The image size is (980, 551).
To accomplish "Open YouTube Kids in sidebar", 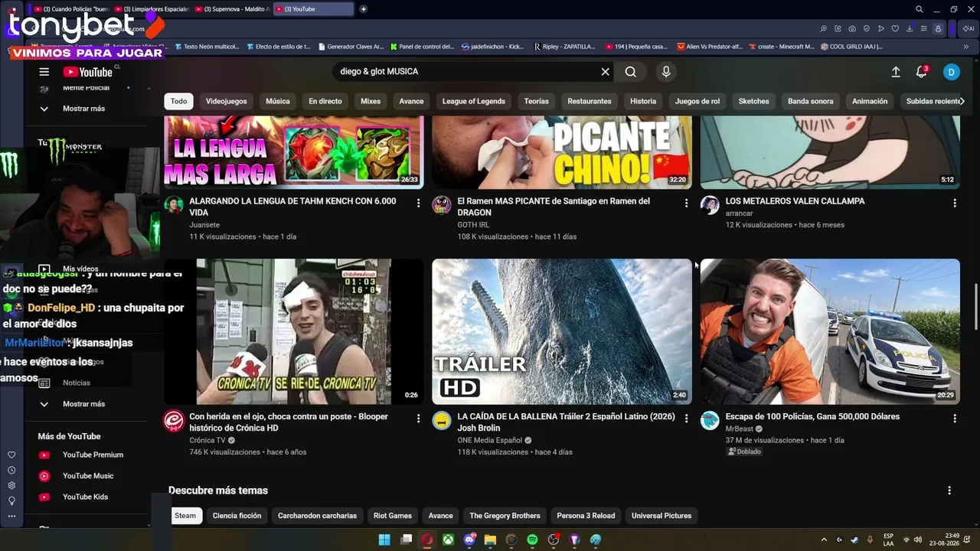I will tap(84, 497).
